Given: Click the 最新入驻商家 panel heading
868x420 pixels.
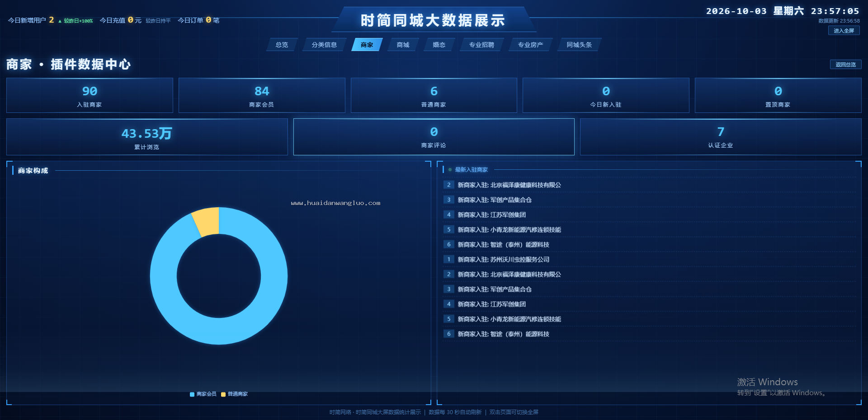Looking at the screenshot, I should tap(472, 170).
